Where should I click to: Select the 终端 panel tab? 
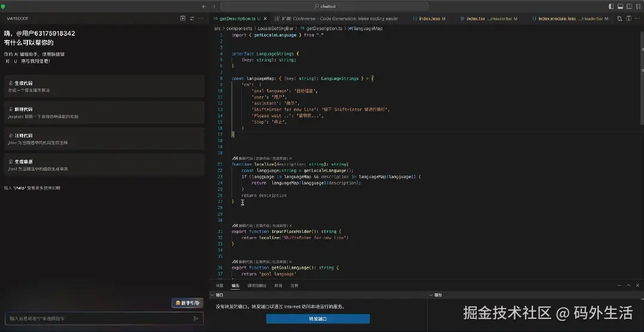click(278, 285)
